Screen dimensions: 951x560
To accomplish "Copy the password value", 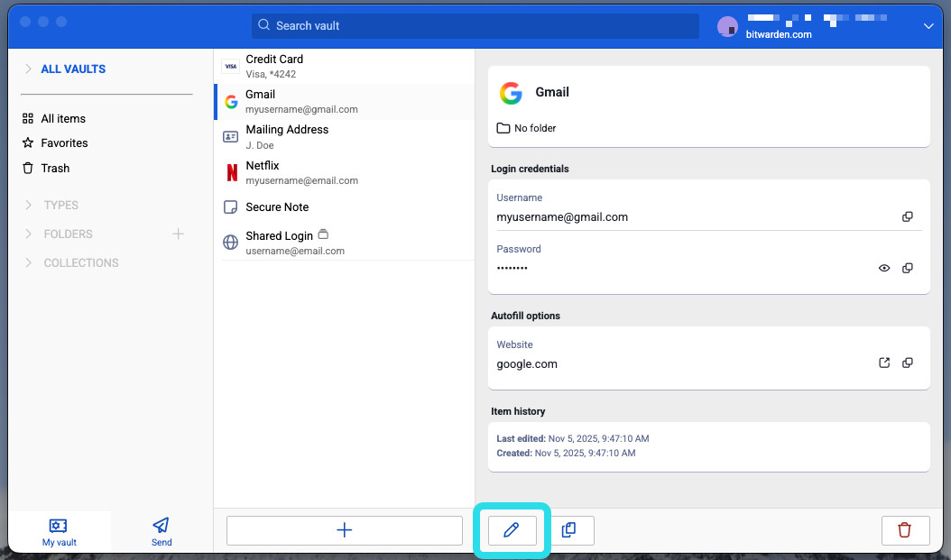I will tap(908, 269).
